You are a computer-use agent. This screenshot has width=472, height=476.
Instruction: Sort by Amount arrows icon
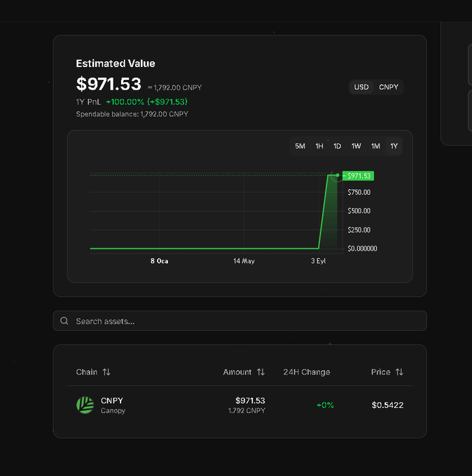pyautogui.click(x=261, y=372)
